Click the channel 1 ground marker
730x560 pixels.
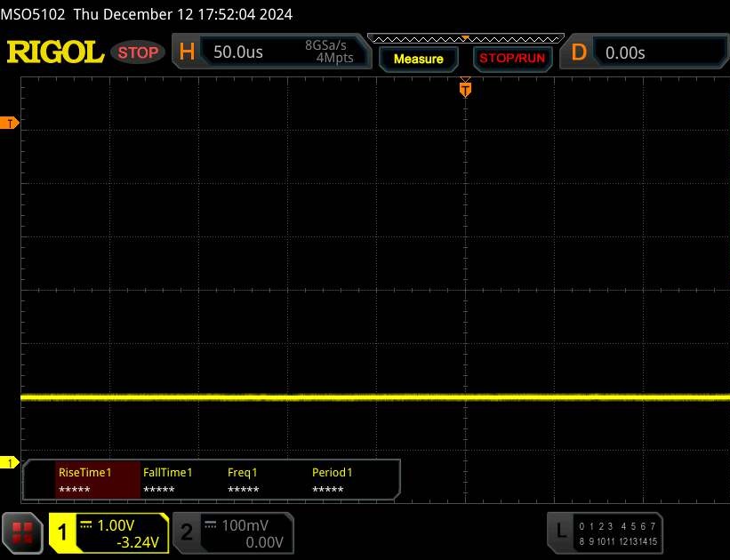(x=9, y=463)
